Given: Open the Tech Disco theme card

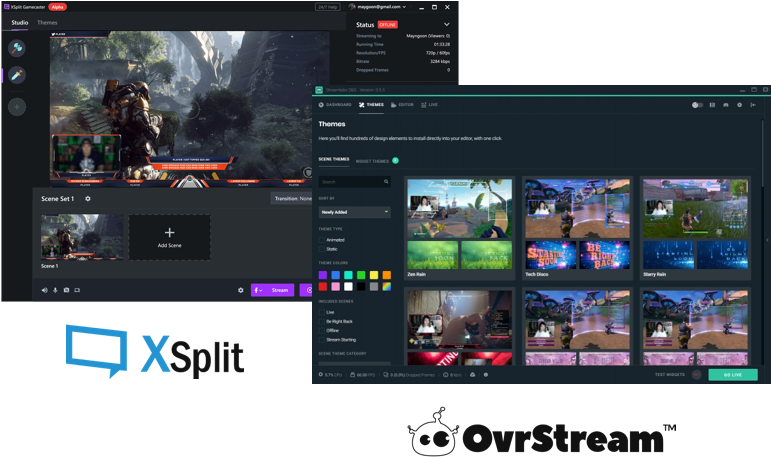Looking at the screenshot, I should coord(577,228).
